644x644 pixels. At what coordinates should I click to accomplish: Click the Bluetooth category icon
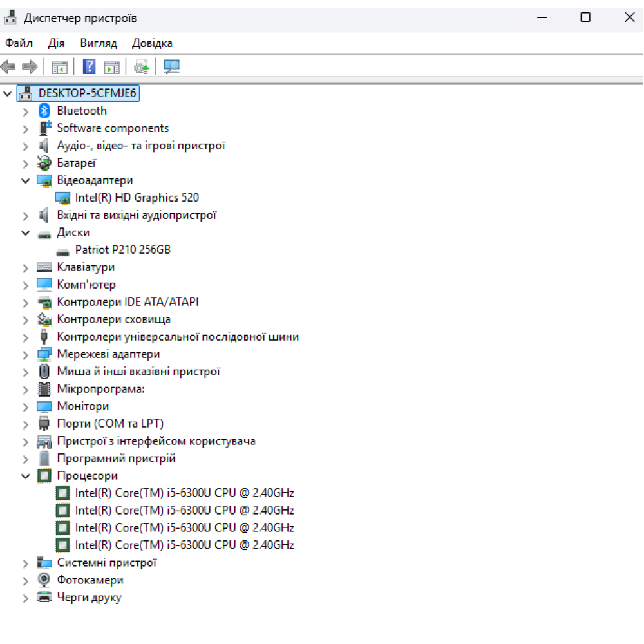pyautogui.click(x=44, y=111)
